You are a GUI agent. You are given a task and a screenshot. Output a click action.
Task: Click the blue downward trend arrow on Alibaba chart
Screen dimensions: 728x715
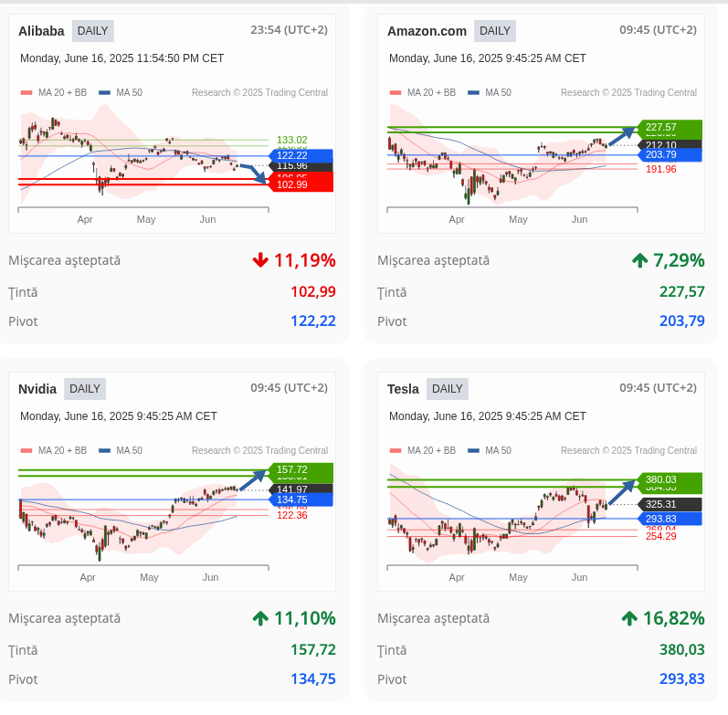(255, 173)
